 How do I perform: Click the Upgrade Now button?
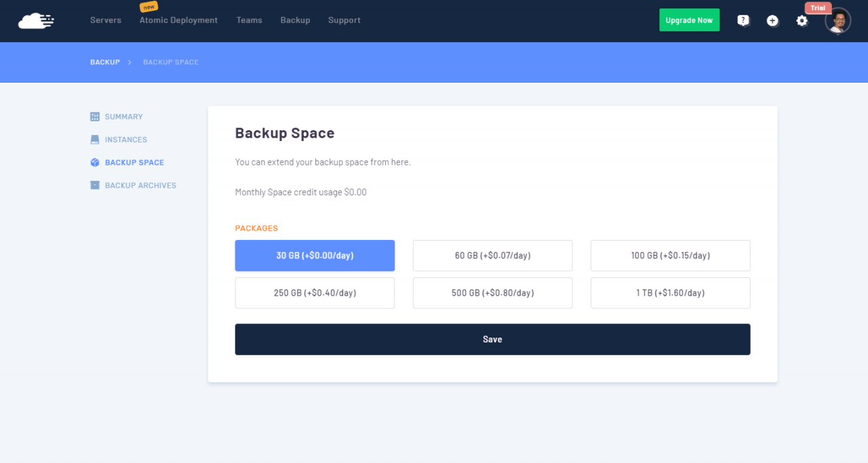coord(689,20)
